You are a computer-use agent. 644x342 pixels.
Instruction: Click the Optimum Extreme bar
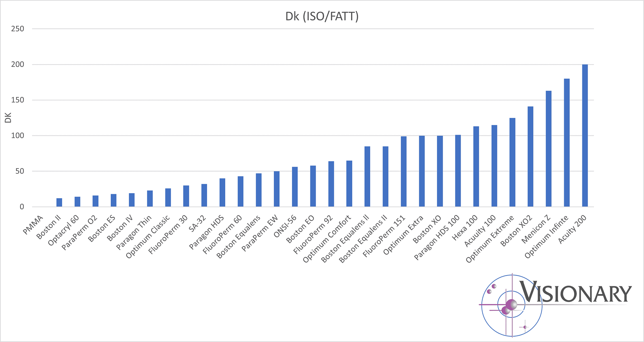pyautogui.click(x=512, y=162)
